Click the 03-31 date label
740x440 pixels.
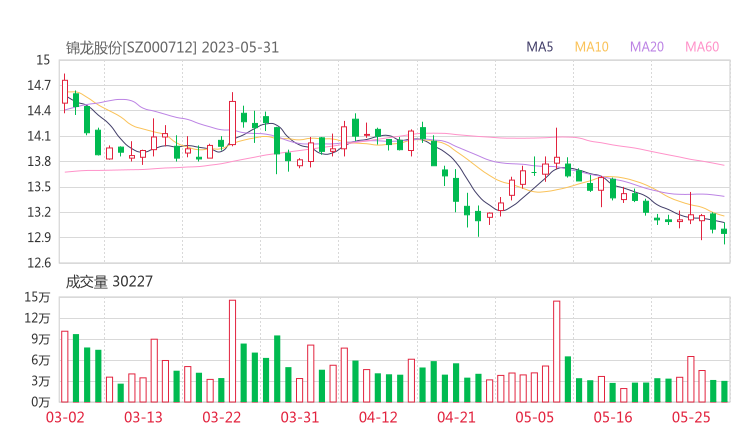tap(300, 417)
